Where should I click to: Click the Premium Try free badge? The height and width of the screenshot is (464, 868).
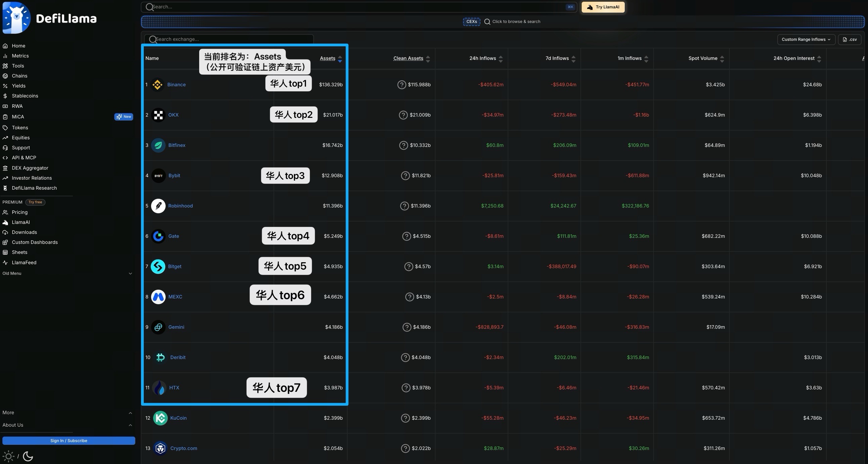click(x=35, y=202)
